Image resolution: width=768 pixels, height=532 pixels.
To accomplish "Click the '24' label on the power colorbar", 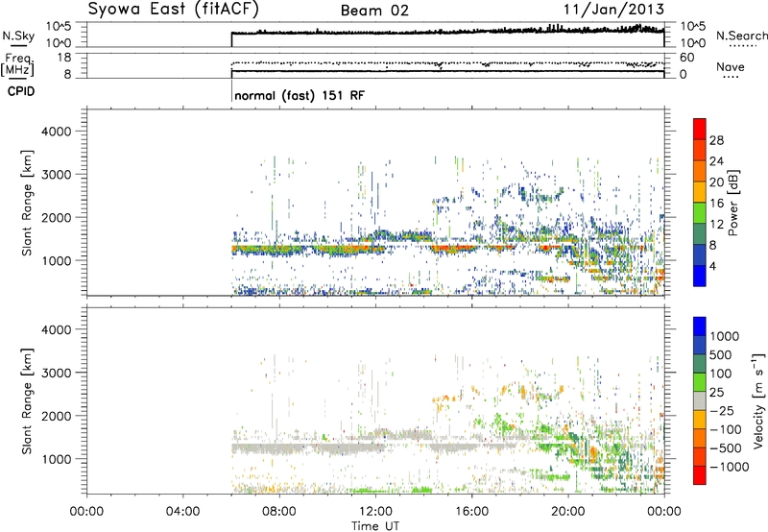I will coord(716,161).
